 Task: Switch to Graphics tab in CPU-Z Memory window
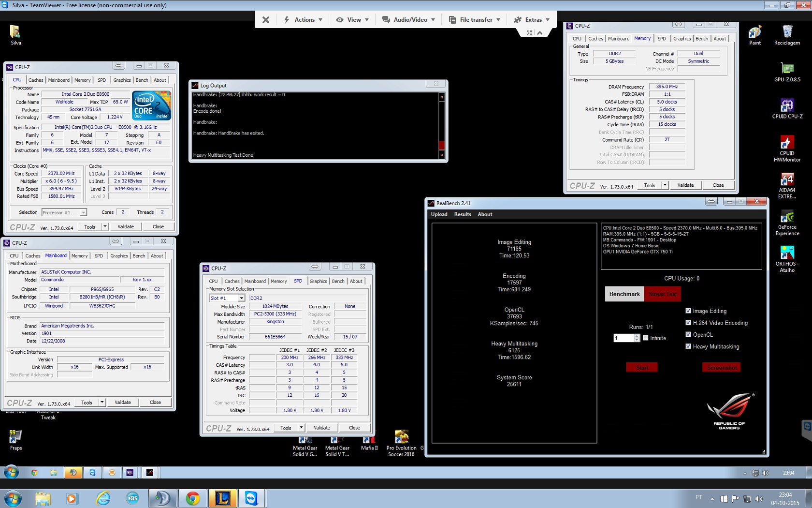coord(681,39)
